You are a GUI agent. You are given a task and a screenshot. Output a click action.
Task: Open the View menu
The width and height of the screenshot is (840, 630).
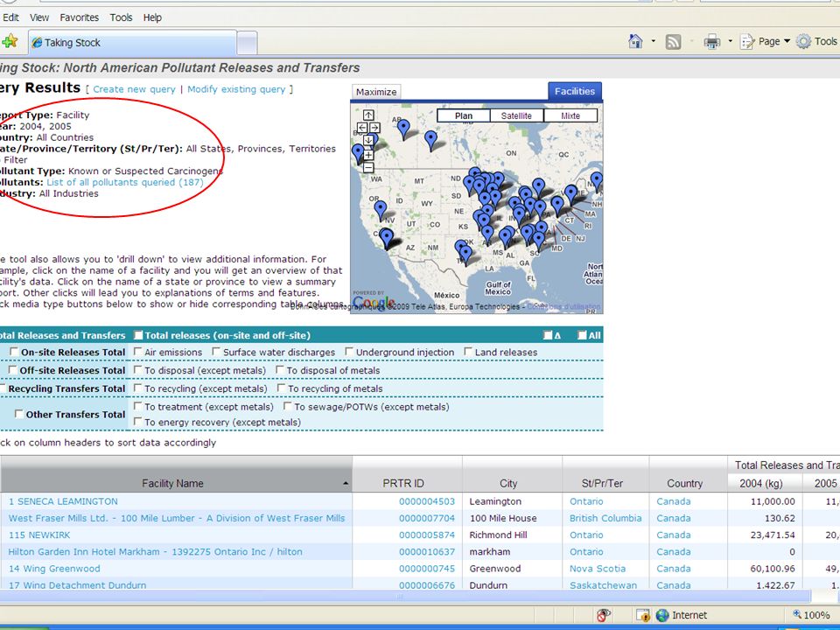point(39,17)
